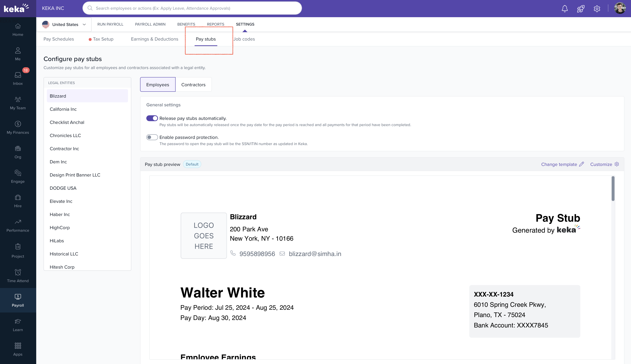Go to Inbox in sidebar
The height and width of the screenshot is (364, 631).
tap(18, 78)
